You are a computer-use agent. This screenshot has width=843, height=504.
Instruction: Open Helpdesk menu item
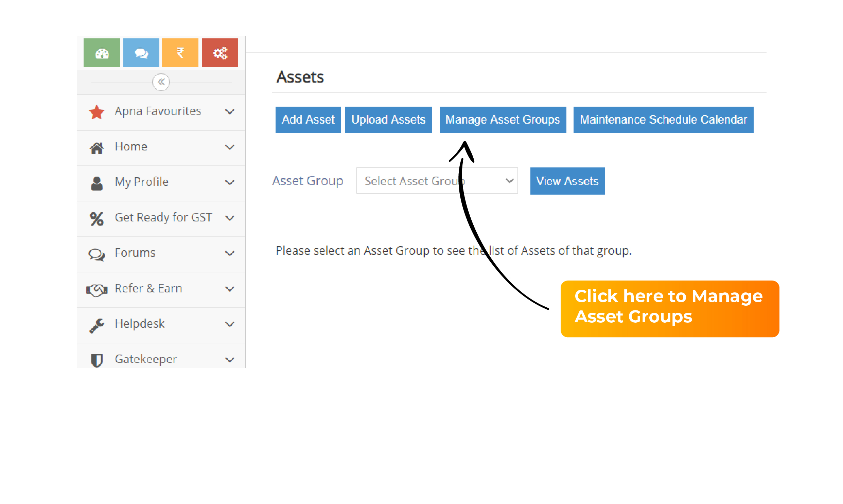click(161, 325)
